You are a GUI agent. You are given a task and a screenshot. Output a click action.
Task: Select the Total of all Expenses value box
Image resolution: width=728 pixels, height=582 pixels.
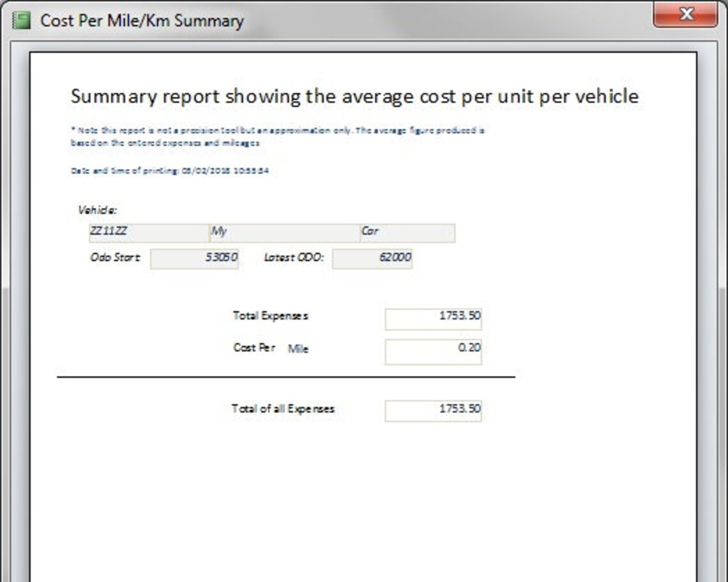(x=433, y=410)
